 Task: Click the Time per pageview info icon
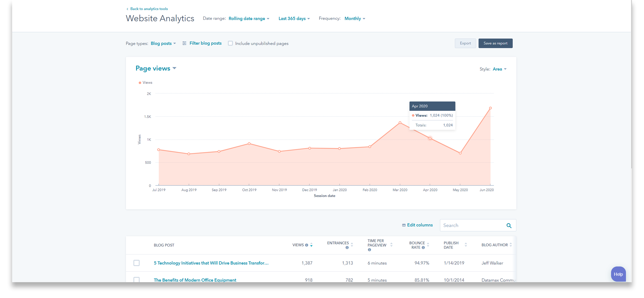[369, 250]
